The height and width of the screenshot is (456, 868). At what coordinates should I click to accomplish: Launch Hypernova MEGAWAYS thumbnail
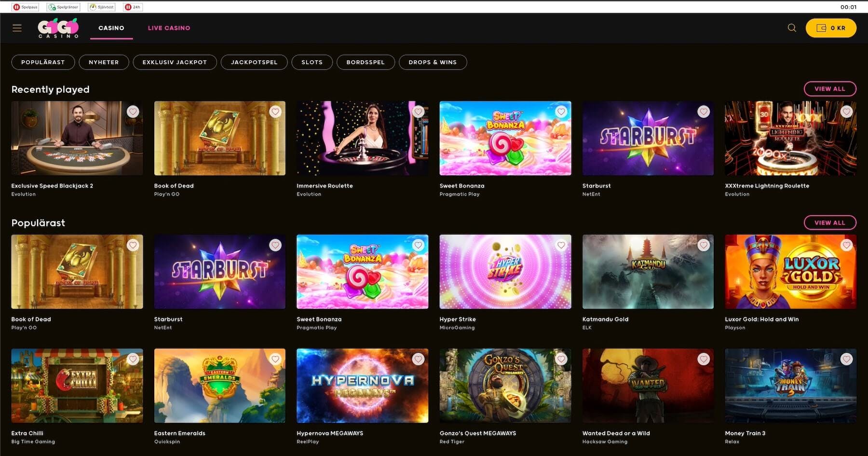tap(363, 386)
